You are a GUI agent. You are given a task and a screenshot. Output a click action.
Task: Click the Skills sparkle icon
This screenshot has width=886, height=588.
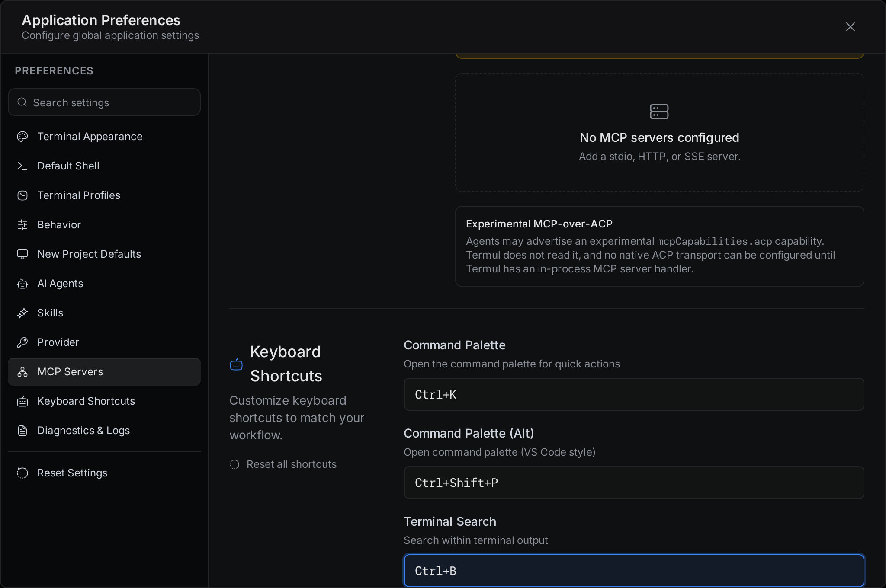(22, 313)
